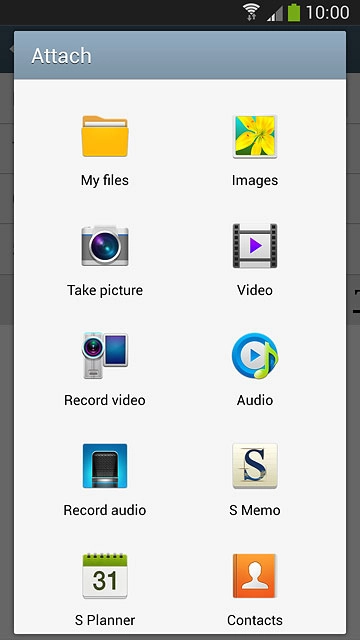Select the Audio music note icon

click(x=255, y=356)
